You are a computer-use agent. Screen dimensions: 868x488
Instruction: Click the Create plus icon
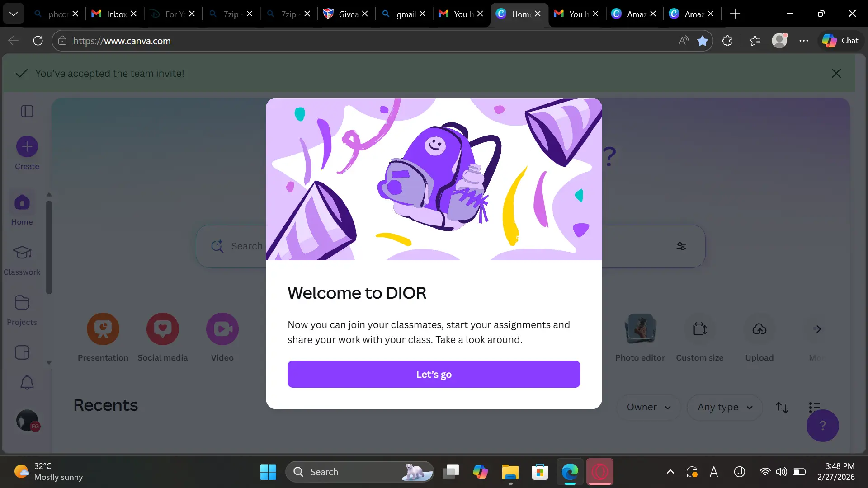coord(27,146)
